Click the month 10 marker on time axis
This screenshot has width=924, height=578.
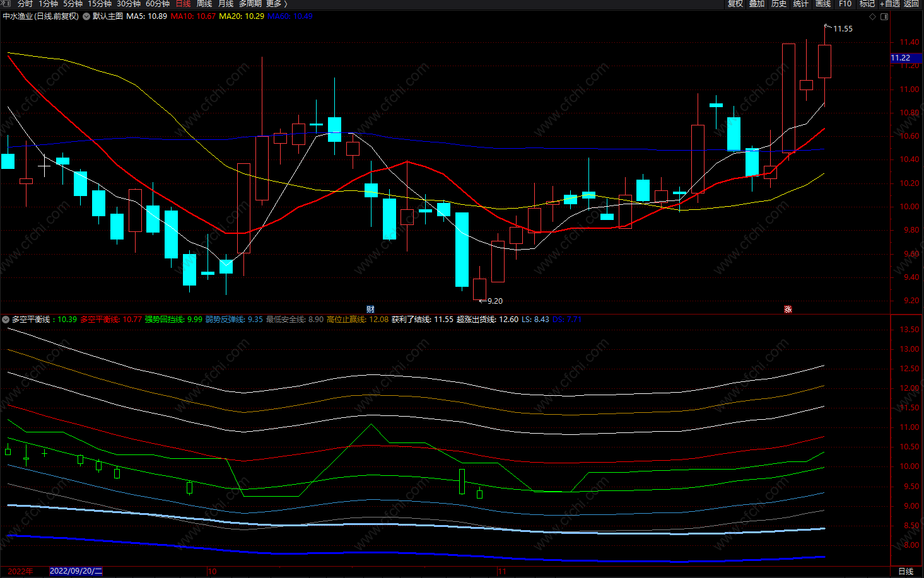pos(212,572)
